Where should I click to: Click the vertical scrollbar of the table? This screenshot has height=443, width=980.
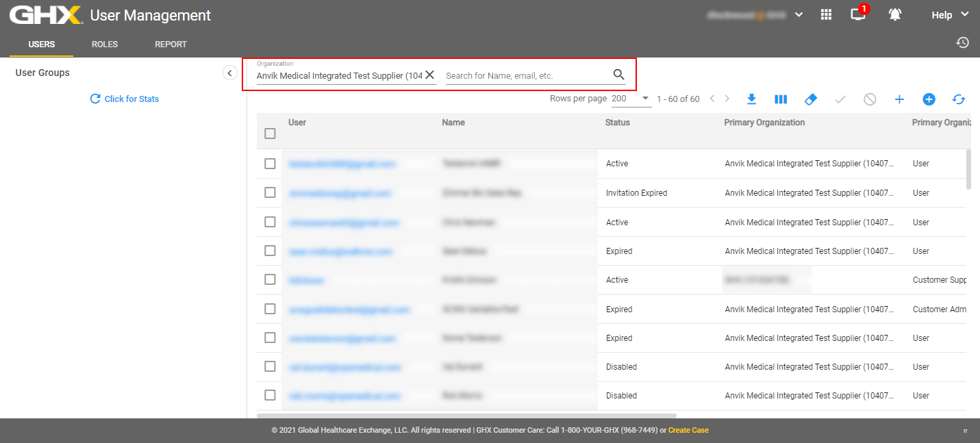968,169
